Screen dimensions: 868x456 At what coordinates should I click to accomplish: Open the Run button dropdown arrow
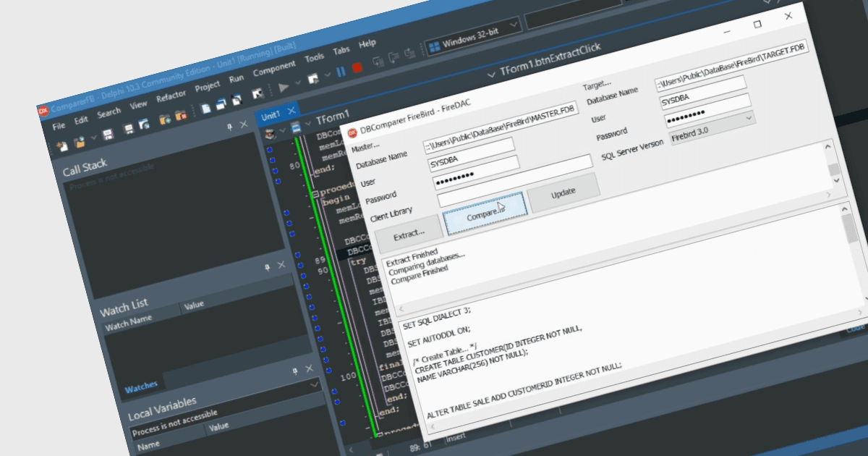click(x=298, y=83)
